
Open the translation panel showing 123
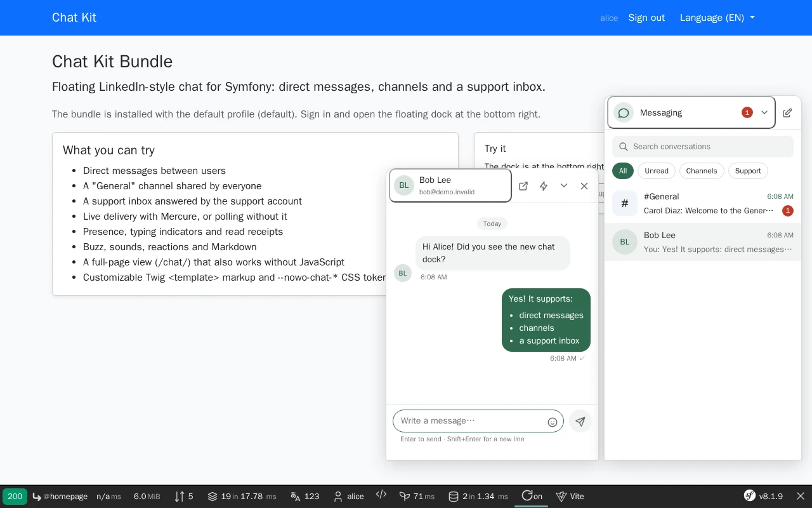click(x=304, y=497)
